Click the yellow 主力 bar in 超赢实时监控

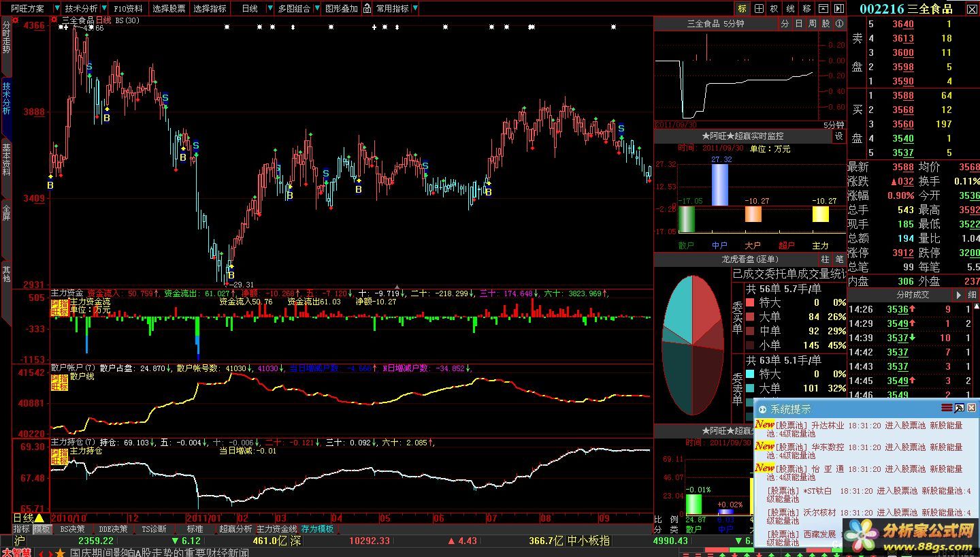[821, 214]
